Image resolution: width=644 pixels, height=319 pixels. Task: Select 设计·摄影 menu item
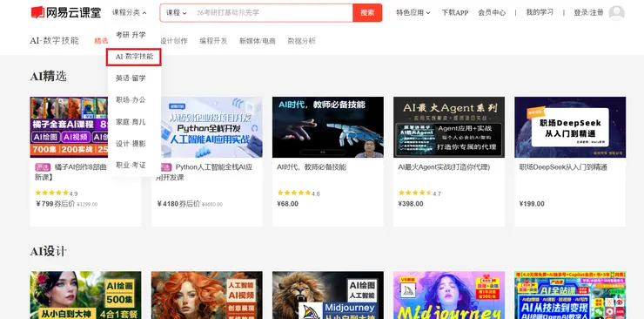[x=131, y=144]
